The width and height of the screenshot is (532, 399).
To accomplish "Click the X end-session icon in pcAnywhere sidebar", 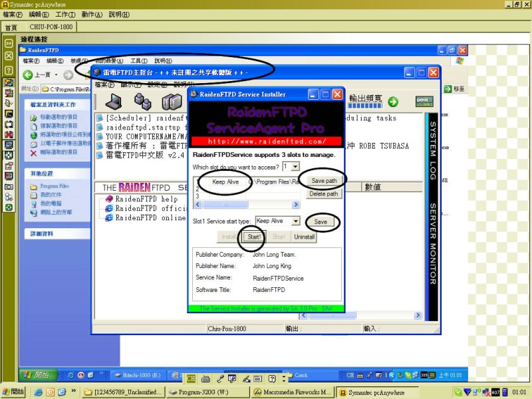I will tap(9, 56).
